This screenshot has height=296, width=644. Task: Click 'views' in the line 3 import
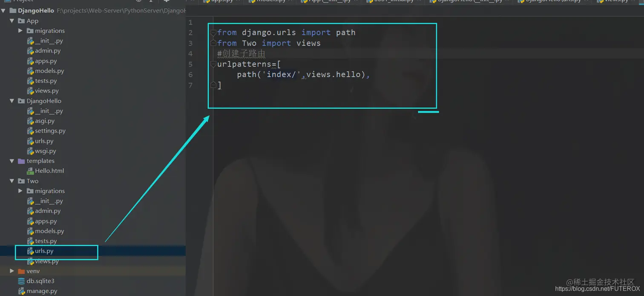tap(308, 43)
